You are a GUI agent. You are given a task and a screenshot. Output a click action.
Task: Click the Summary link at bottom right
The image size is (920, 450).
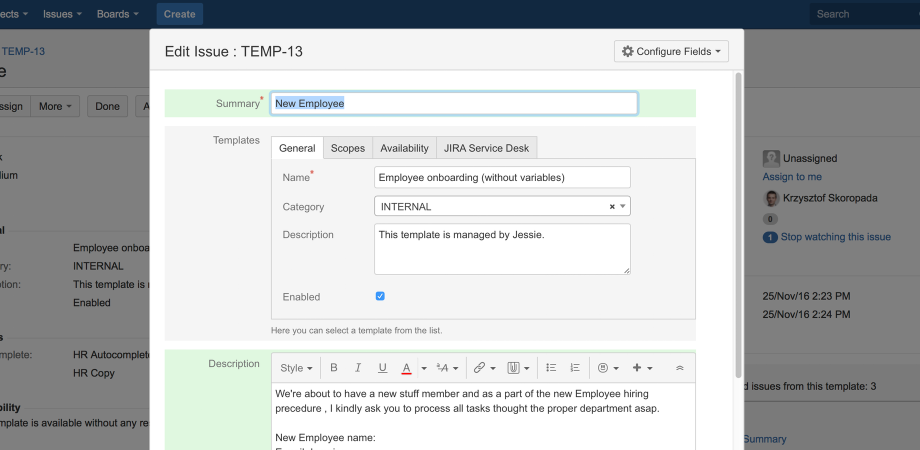765,439
